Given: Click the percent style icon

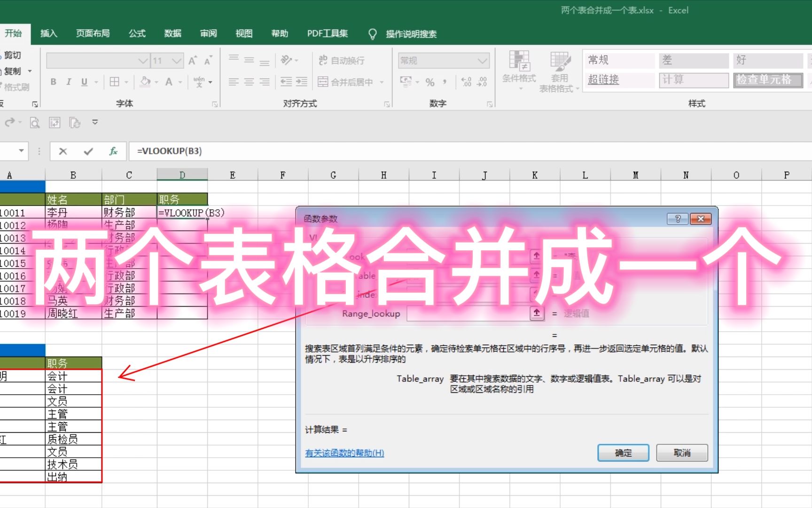Looking at the screenshot, I should coord(430,82).
